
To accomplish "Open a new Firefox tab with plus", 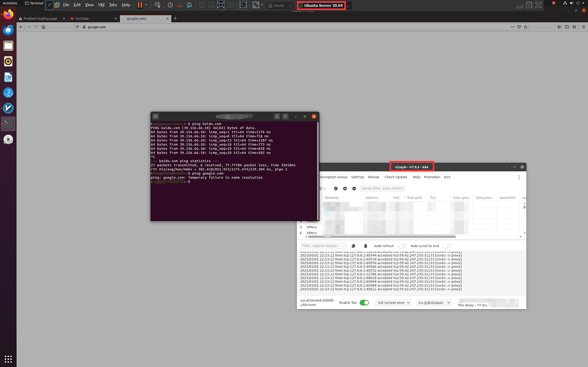I will [175, 18].
